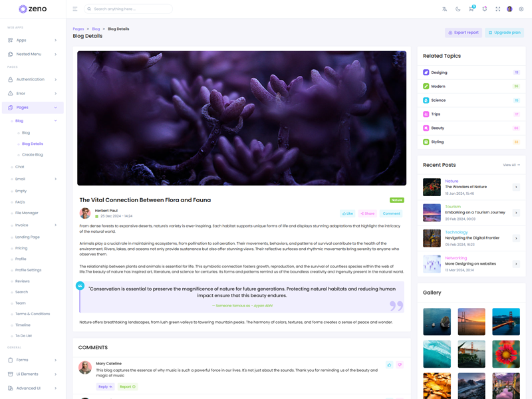Toggle fullscreen mode
Image resolution: width=532 pixels, height=399 pixels.
pos(497,9)
